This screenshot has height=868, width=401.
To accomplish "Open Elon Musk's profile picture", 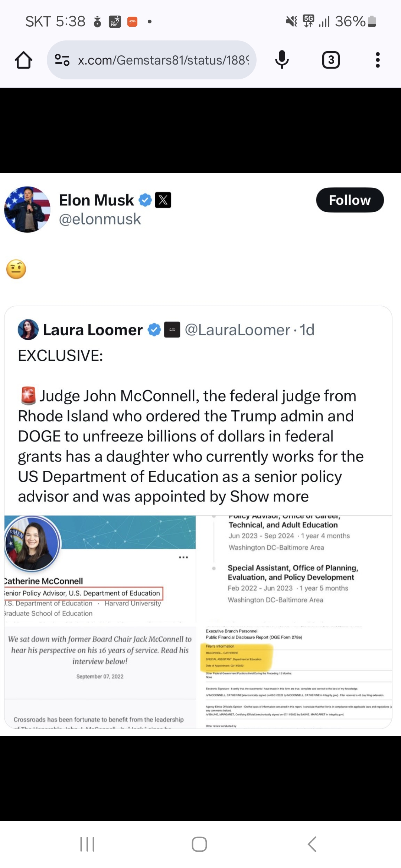I will click(27, 210).
